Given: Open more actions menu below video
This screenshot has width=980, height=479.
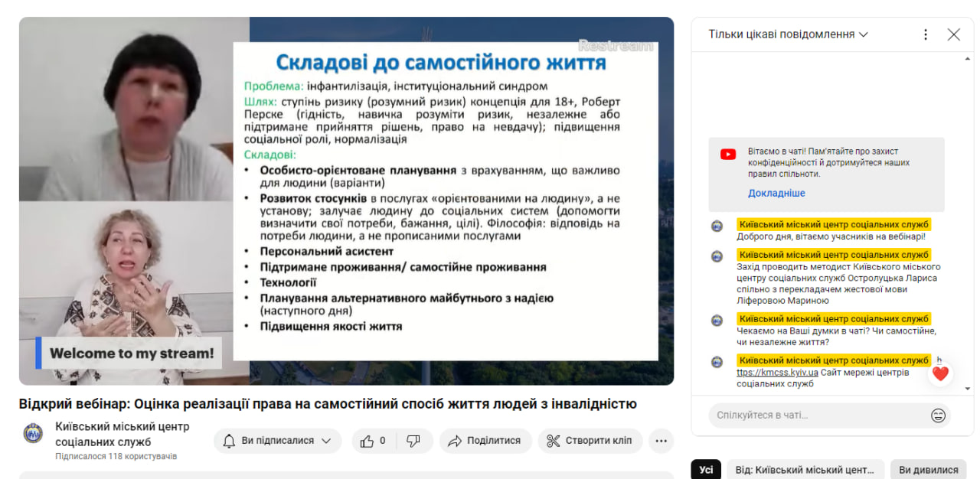Looking at the screenshot, I should tap(661, 441).
